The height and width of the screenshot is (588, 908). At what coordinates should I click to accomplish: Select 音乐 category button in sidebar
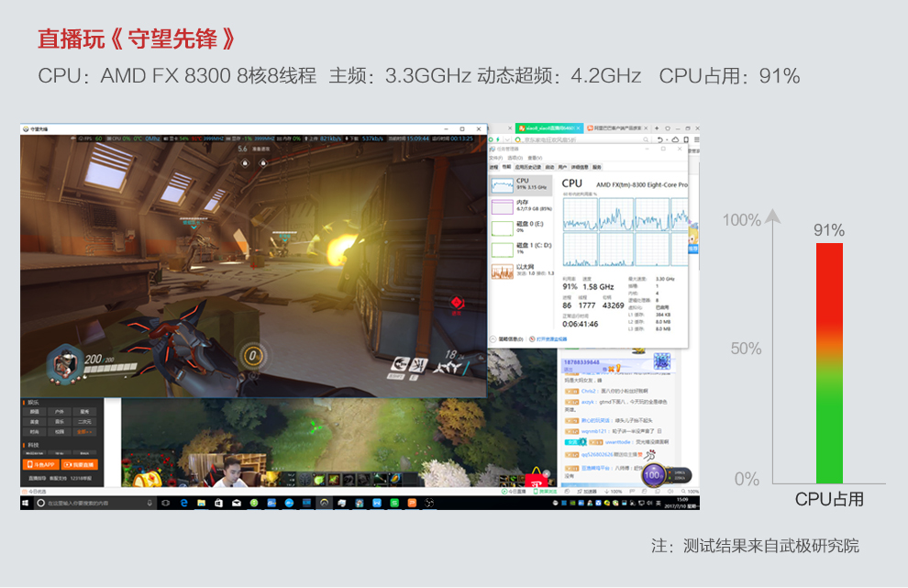[x=60, y=422]
